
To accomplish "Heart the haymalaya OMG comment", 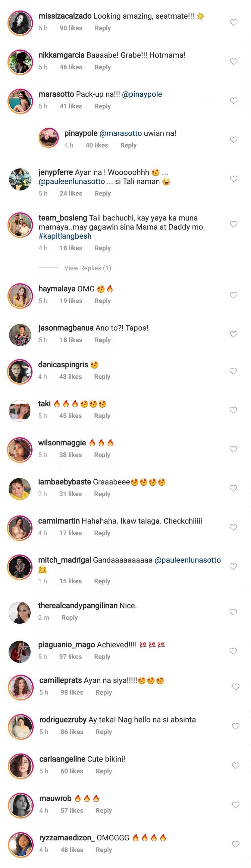I will 233,295.
